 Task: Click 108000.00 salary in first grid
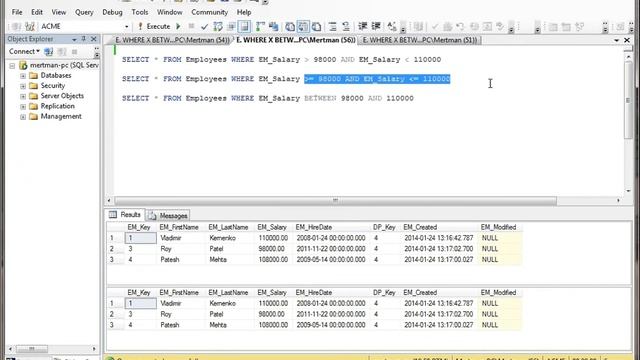click(273, 260)
